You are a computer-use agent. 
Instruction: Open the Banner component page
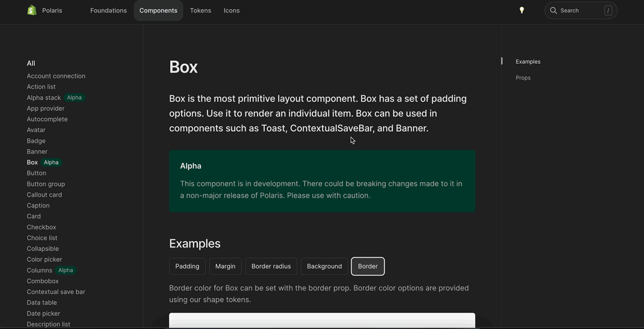click(37, 151)
